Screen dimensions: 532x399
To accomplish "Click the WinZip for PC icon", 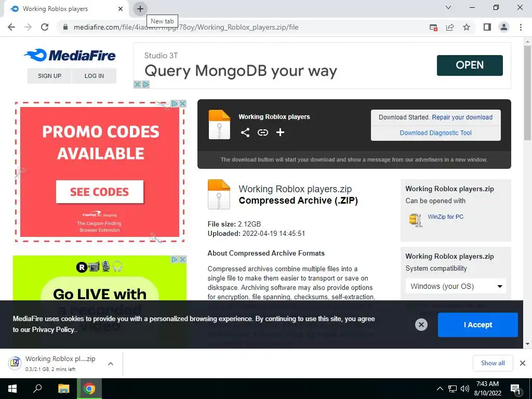I will (x=415, y=220).
